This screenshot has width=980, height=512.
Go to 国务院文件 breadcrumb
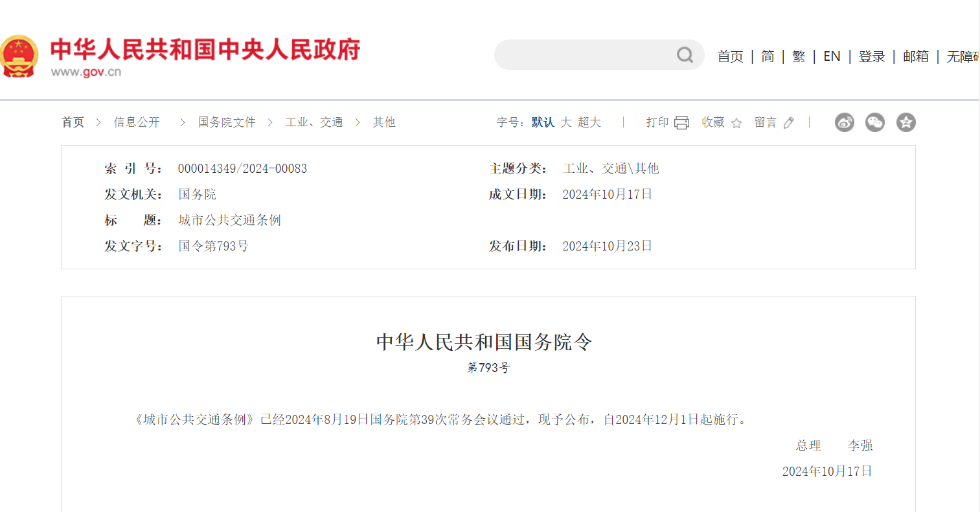[x=227, y=122]
